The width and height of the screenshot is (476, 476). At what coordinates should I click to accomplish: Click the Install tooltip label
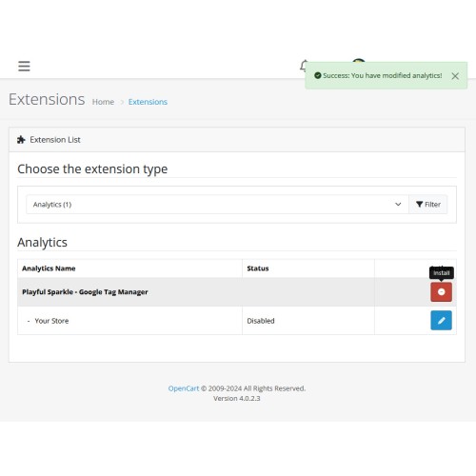pos(442,273)
